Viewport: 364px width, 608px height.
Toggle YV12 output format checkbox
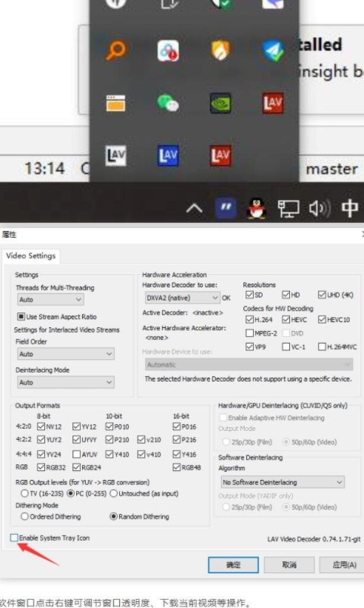77,426
